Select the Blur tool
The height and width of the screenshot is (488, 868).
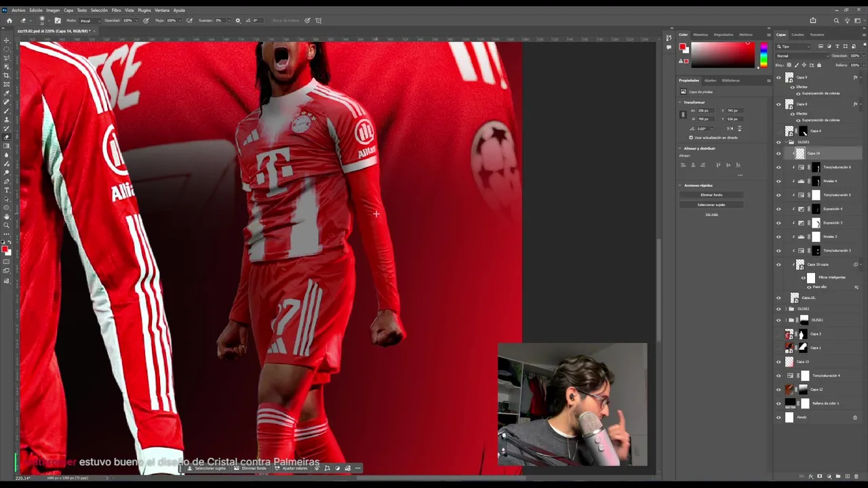[7, 155]
